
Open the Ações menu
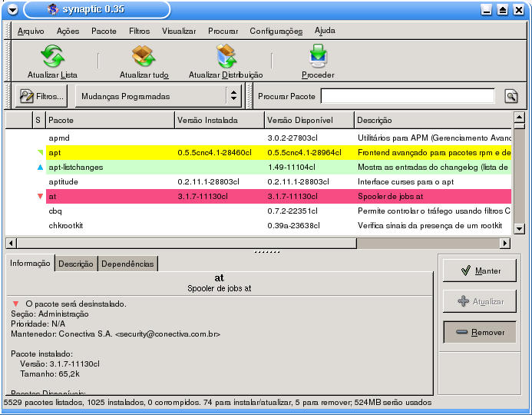pos(68,32)
